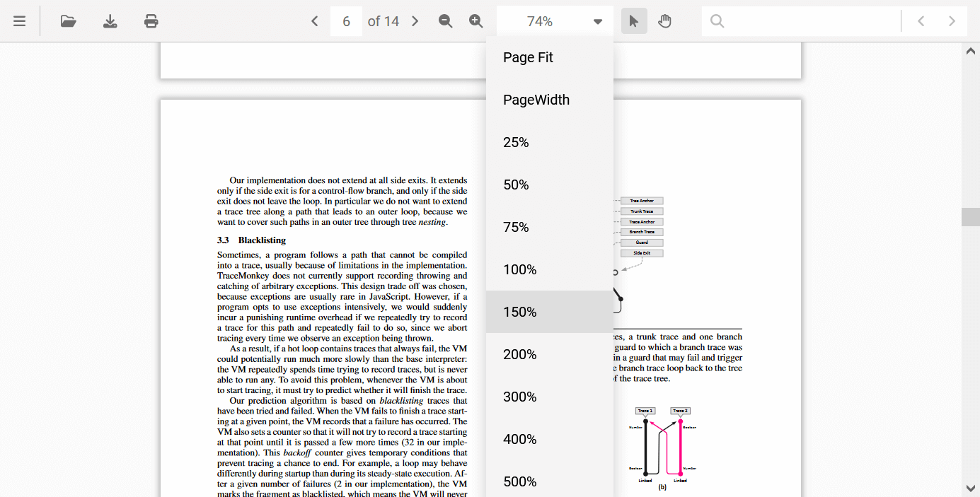Zoom out with the magnifier minus icon
Image resolution: width=980 pixels, height=497 pixels.
(446, 21)
